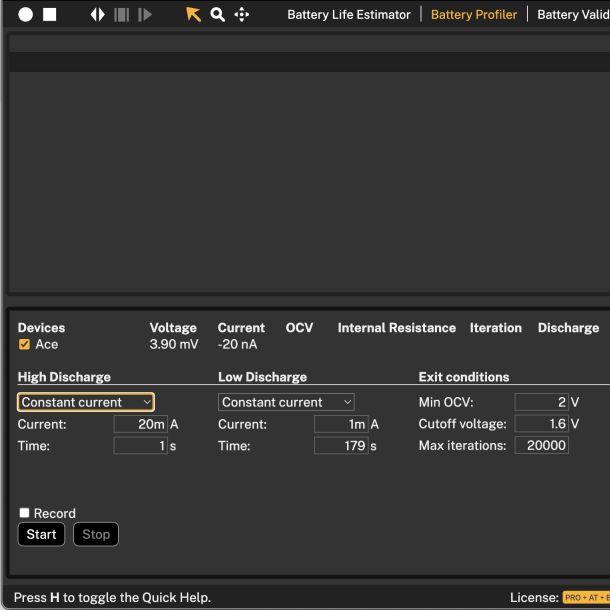
Task: Click the Start button
Action: [41, 534]
